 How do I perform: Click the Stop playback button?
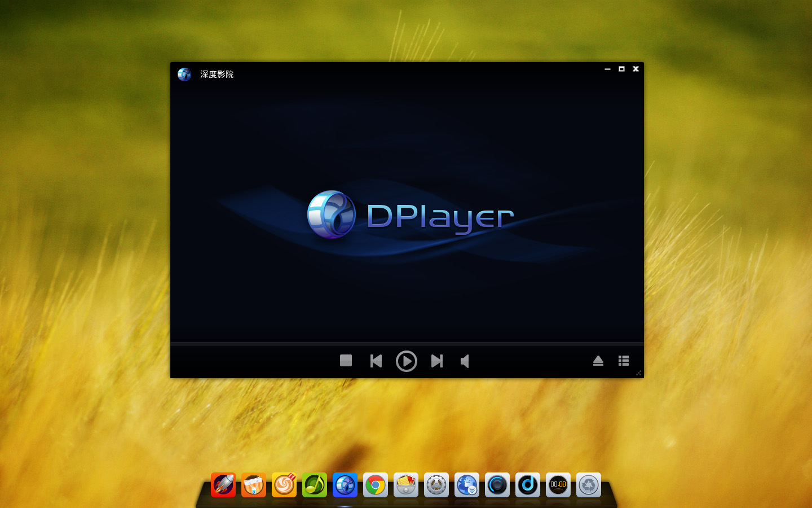pyautogui.click(x=346, y=361)
